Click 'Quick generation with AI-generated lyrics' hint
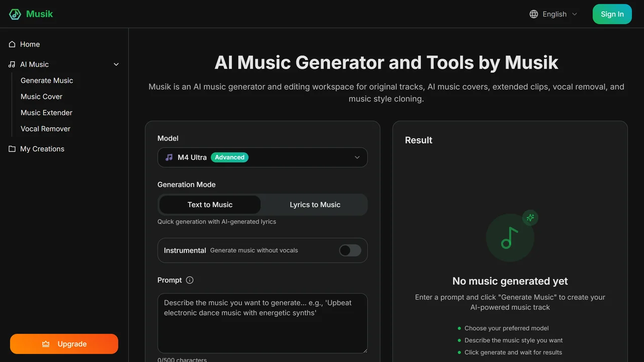This screenshot has width=644, height=362. pos(217,222)
